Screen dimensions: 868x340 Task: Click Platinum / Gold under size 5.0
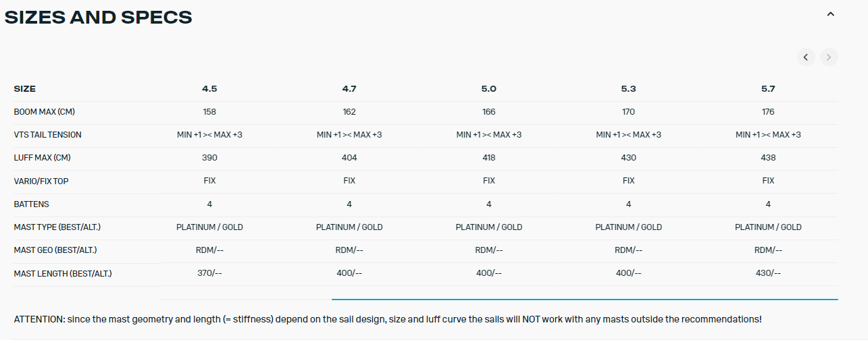pyautogui.click(x=489, y=227)
